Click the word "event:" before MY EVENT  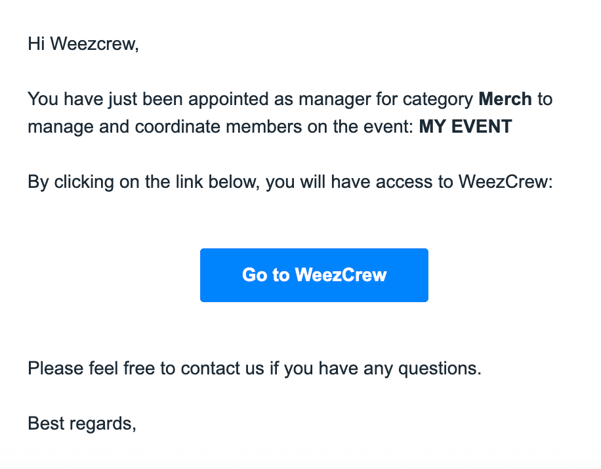click(x=385, y=128)
